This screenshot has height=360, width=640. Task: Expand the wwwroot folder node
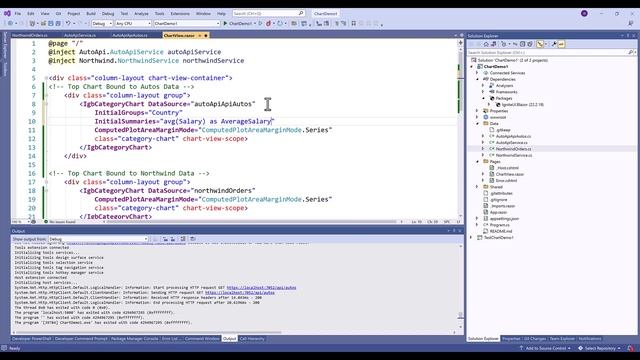pos(478,117)
